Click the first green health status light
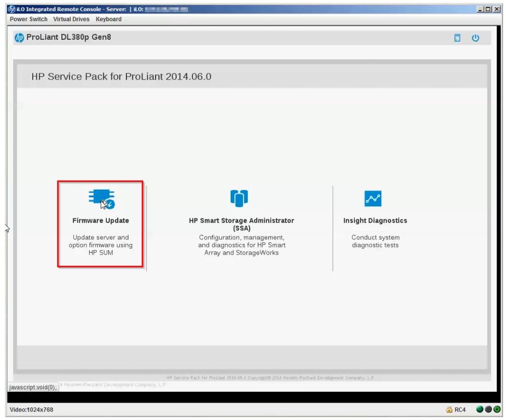Image resolution: width=506 pixels, height=420 pixels. click(480, 410)
